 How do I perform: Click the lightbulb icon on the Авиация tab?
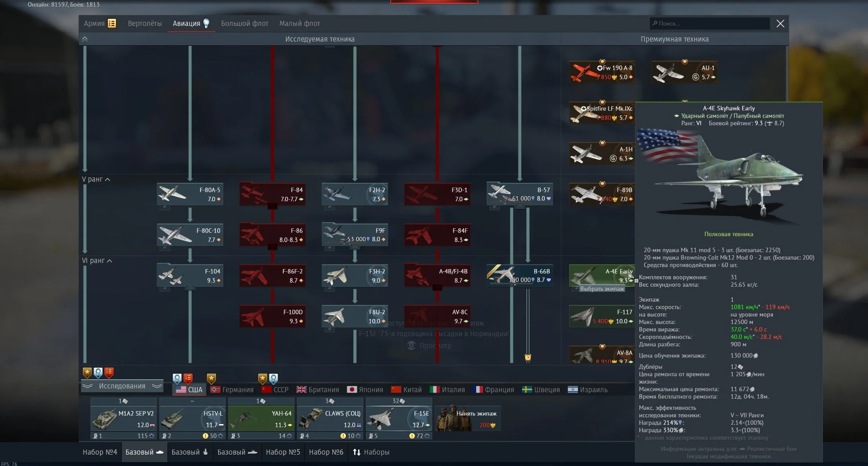(x=206, y=23)
